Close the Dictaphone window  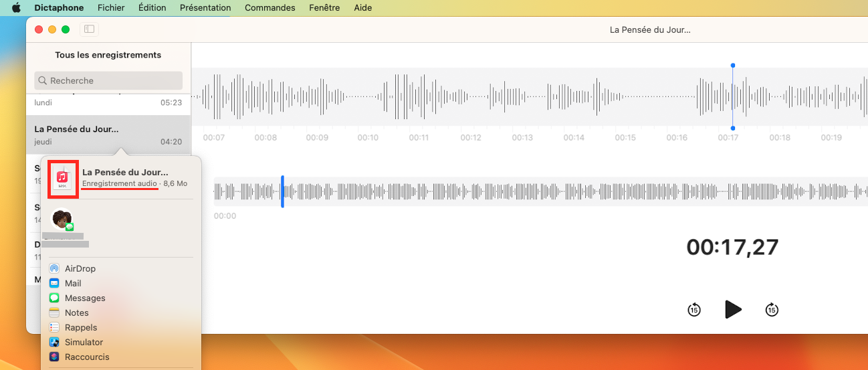click(x=39, y=29)
